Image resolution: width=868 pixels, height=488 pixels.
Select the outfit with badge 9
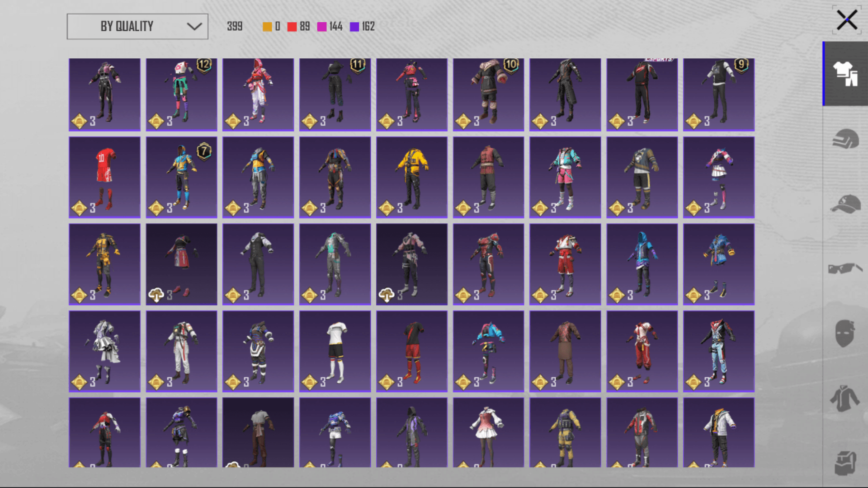tap(719, 94)
